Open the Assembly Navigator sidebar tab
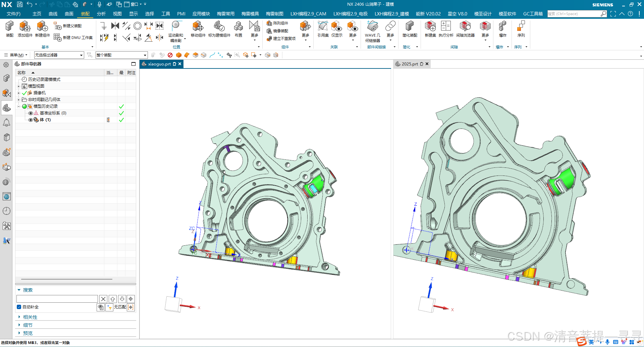644x347 pixels. point(6,78)
